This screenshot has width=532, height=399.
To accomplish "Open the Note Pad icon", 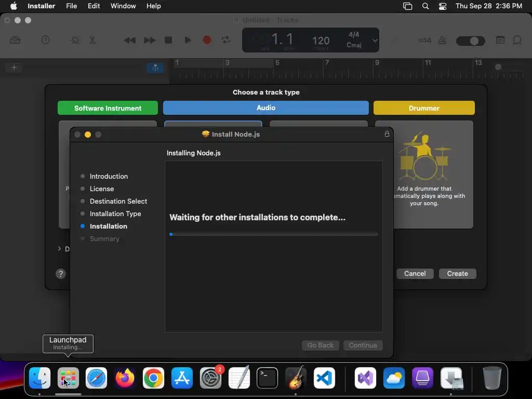I will tap(500, 40).
